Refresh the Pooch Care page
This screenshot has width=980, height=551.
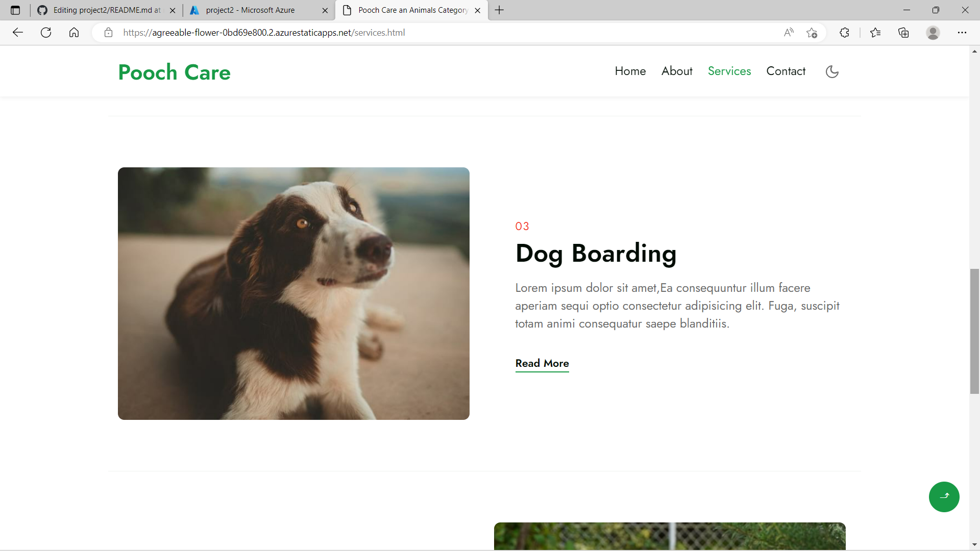46,32
